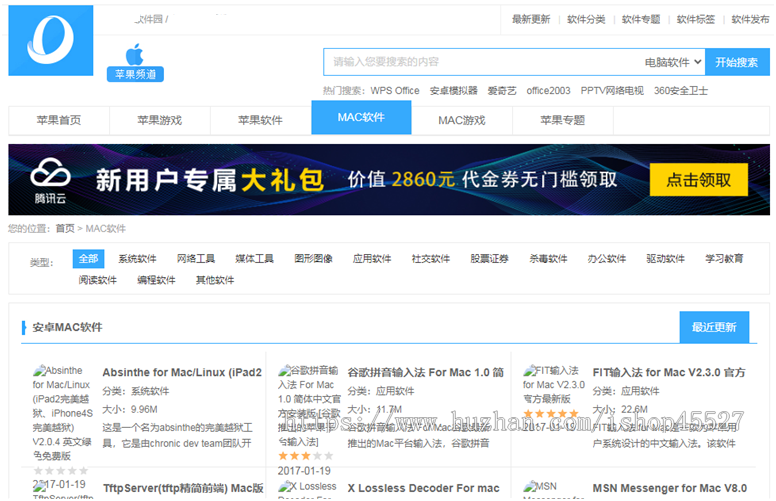Filter by 系统软件 type

[x=137, y=259]
